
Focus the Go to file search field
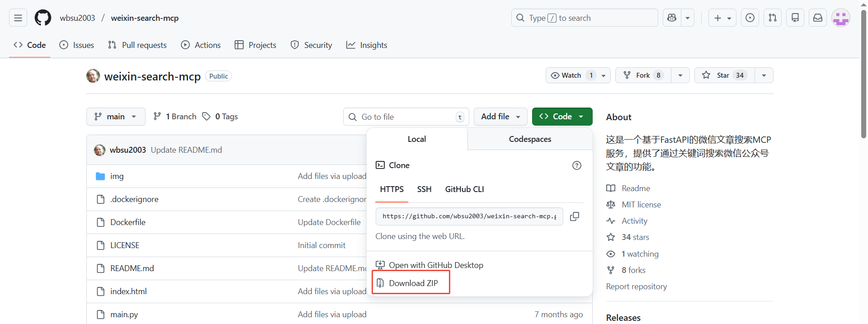point(406,117)
